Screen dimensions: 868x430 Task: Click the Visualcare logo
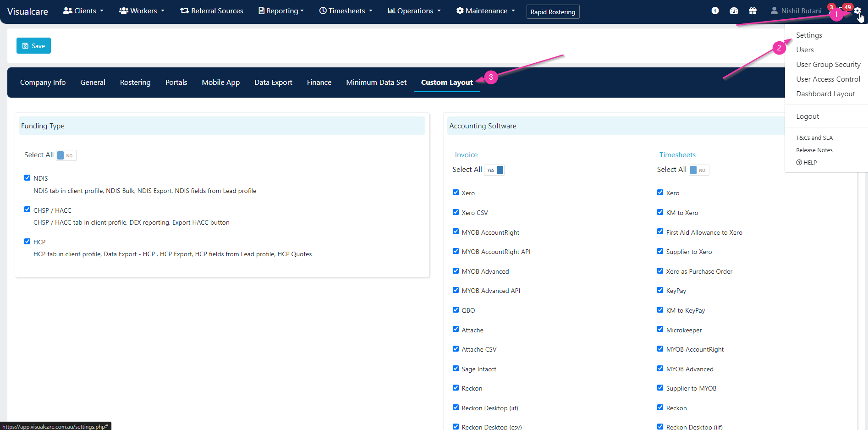(x=27, y=11)
